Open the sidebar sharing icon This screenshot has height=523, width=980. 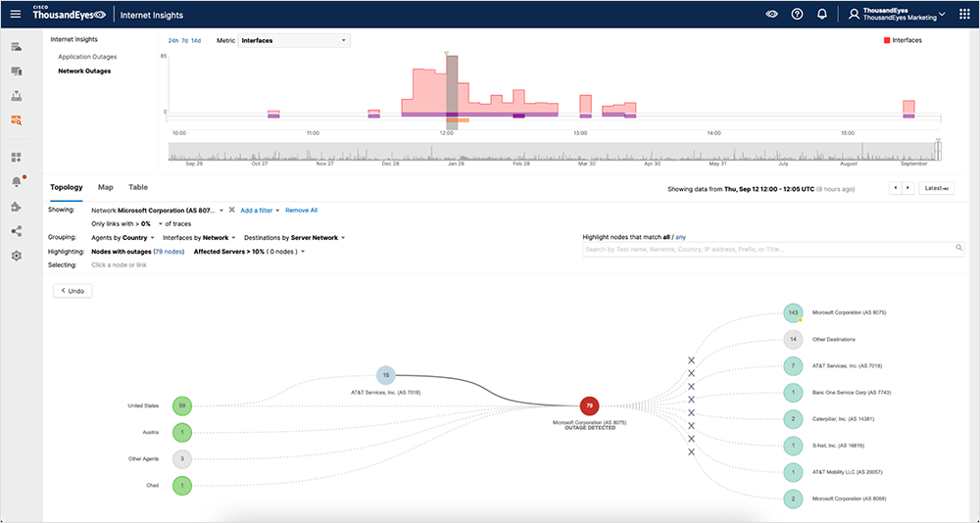[16, 231]
